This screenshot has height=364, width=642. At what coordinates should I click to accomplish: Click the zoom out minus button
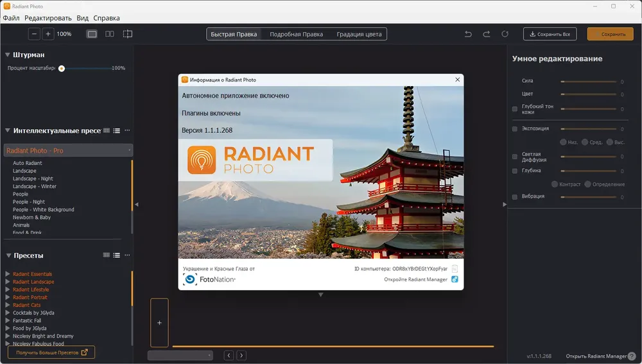point(34,34)
